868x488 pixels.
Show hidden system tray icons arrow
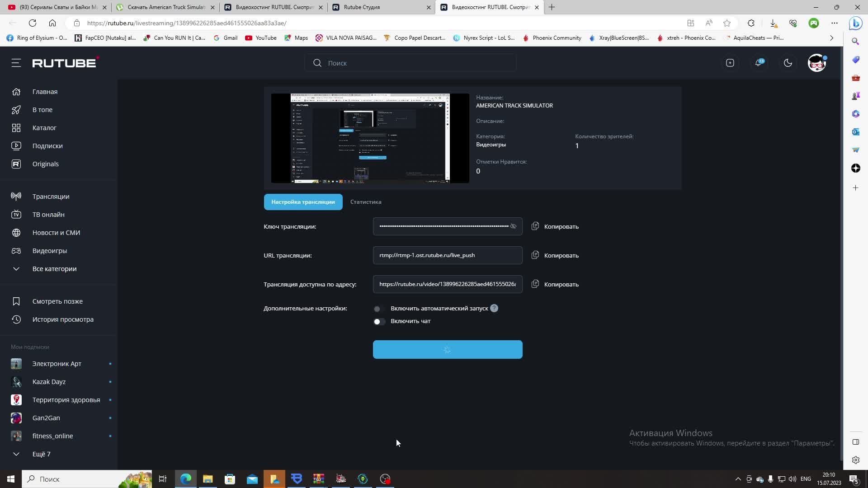[x=738, y=479]
